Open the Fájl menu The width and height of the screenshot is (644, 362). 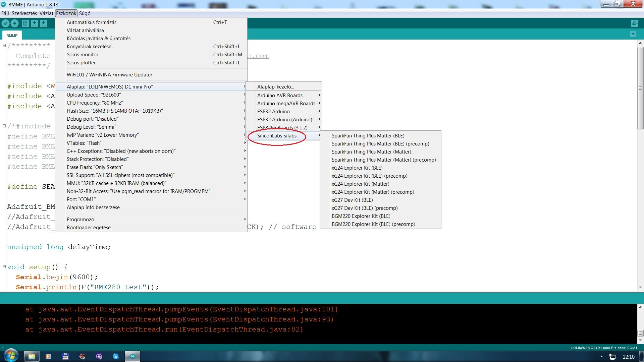point(5,13)
